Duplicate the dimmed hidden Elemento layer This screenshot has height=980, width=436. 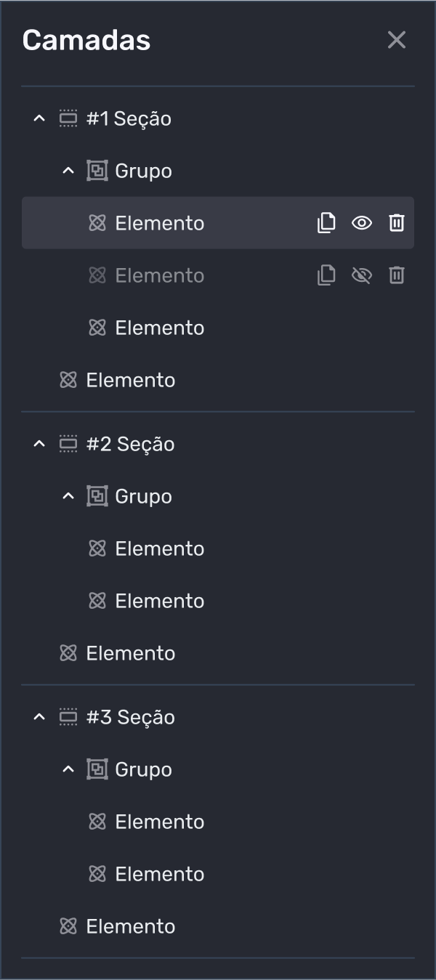pyautogui.click(x=326, y=275)
